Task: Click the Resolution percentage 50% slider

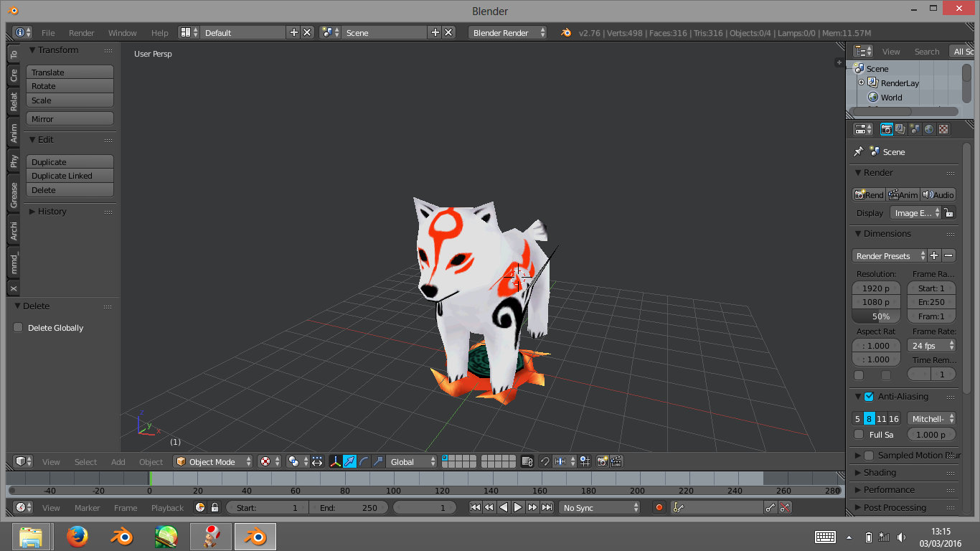Action: coord(877,316)
